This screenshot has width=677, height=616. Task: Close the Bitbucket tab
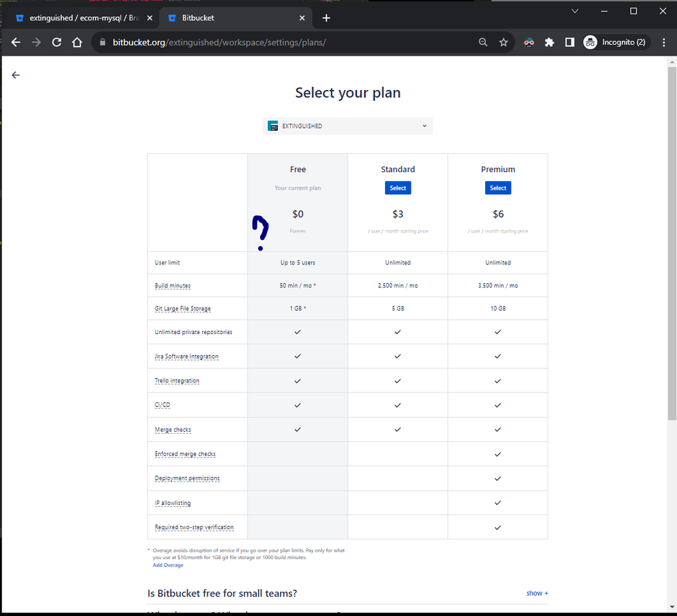[x=302, y=18]
